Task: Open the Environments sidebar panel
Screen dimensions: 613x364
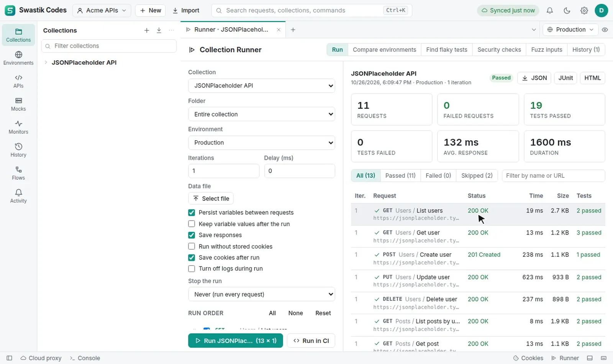Action: [x=18, y=58]
